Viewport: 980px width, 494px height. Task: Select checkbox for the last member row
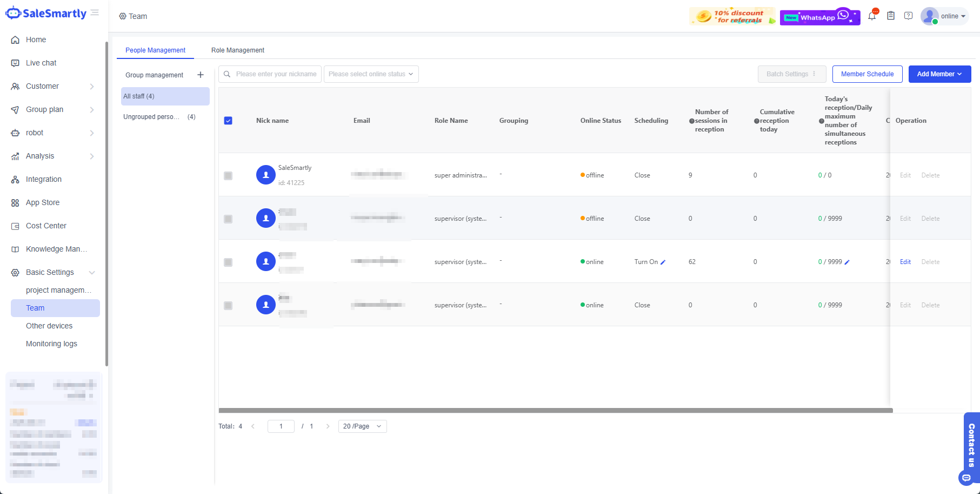coord(228,306)
